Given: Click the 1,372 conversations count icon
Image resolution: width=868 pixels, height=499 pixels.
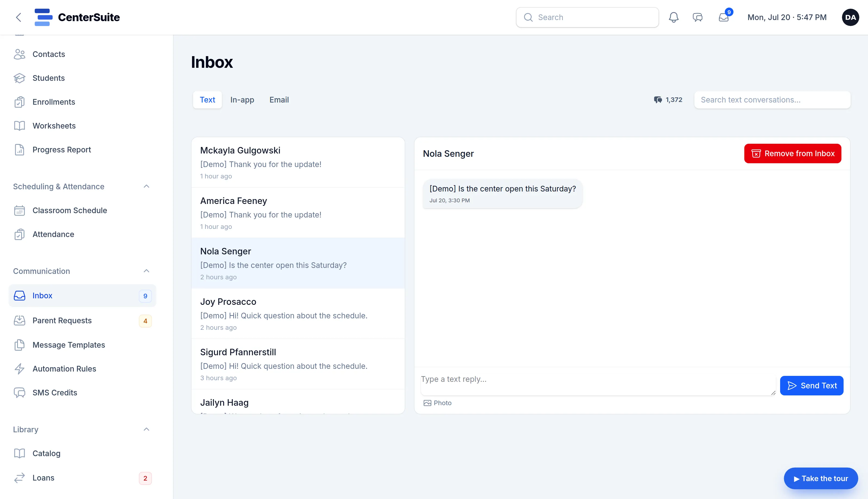Looking at the screenshot, I should click(658, 100).
